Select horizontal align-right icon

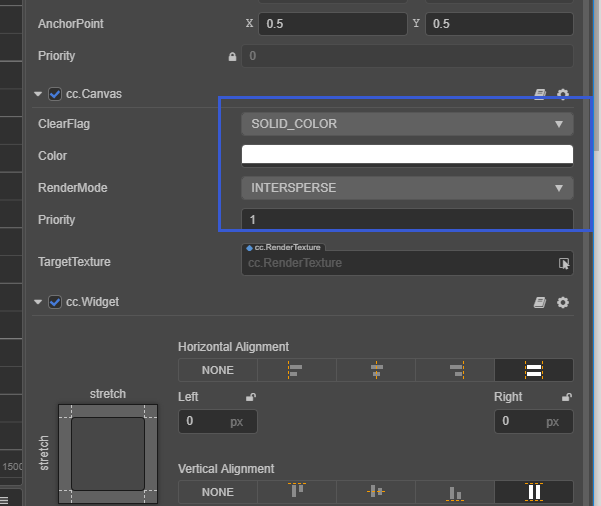point(455,370)
